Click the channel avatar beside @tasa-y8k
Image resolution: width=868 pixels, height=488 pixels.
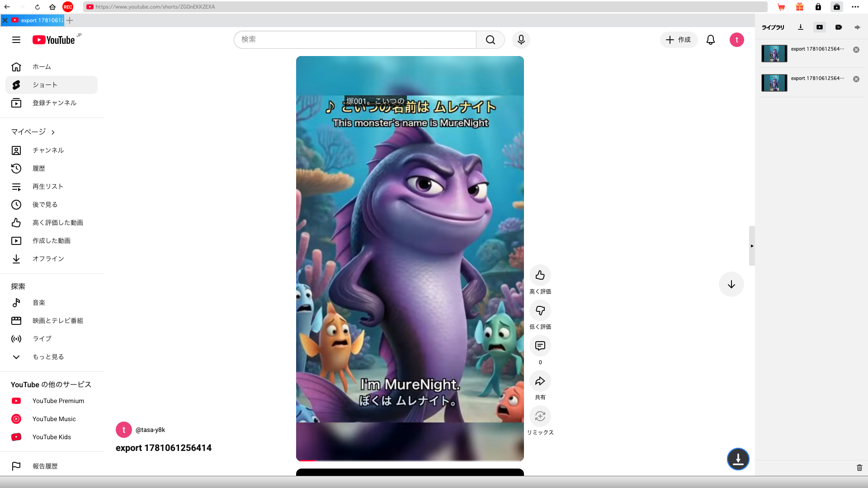124,430
